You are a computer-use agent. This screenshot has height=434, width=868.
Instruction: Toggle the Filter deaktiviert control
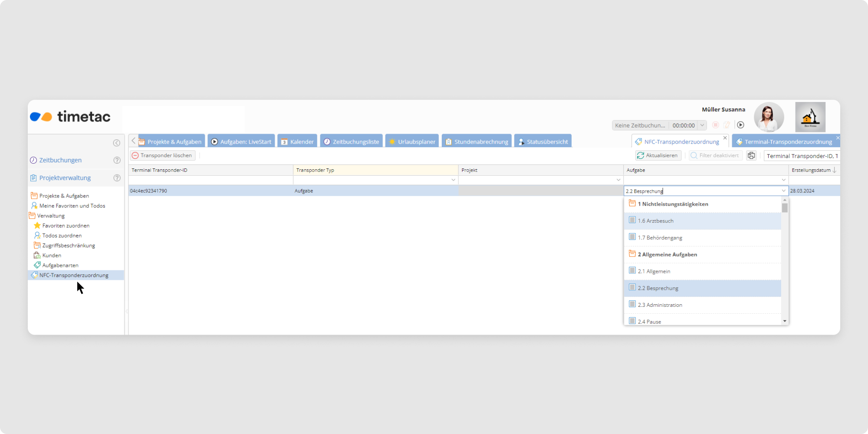pyautogui.click(x=715, y=155)
